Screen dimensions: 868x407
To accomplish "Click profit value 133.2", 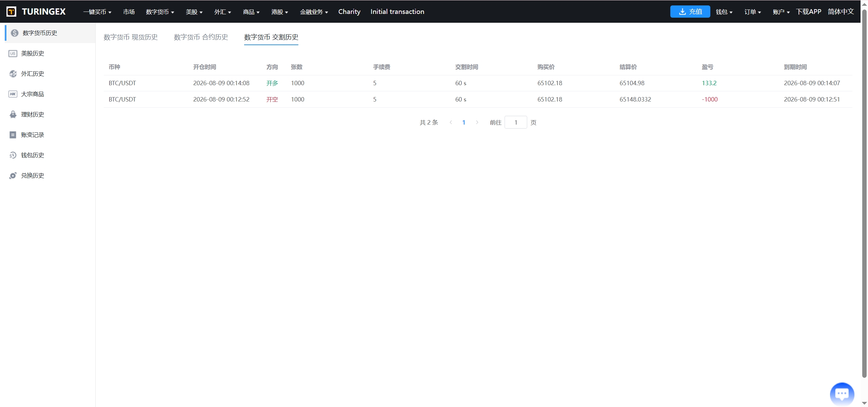I will click(x=709, y=83).
